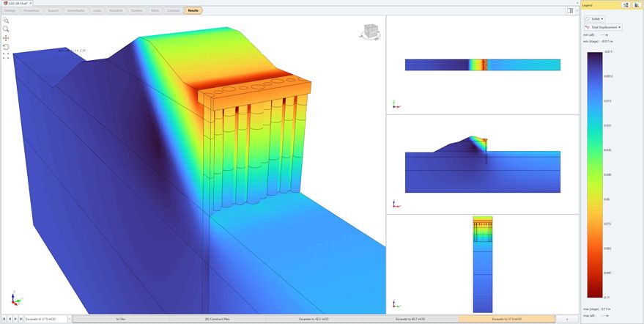Viewport: 644px width, 324px height.
Task: Expand the view layout dropdown arrow
Action: click(x=576, y=11)
